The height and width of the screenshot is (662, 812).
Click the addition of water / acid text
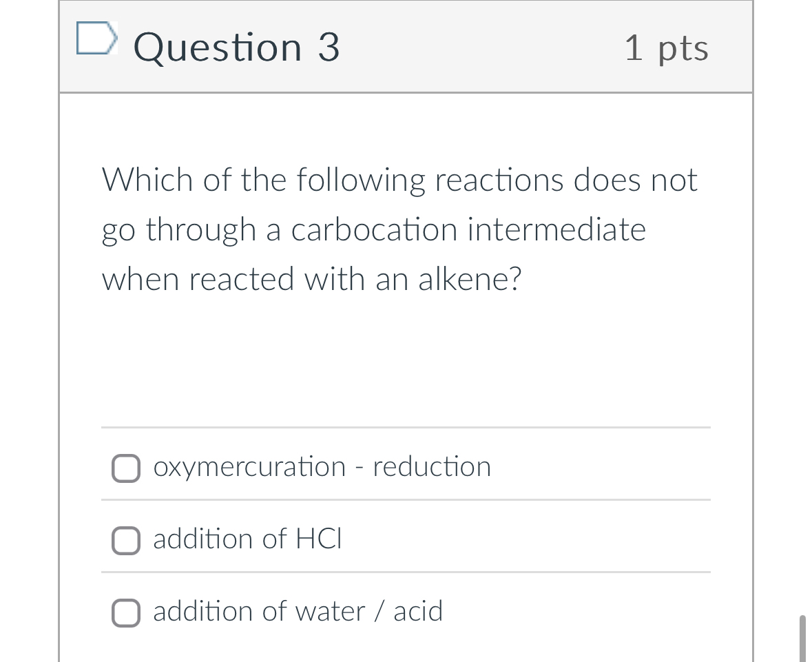pos(298,611)
